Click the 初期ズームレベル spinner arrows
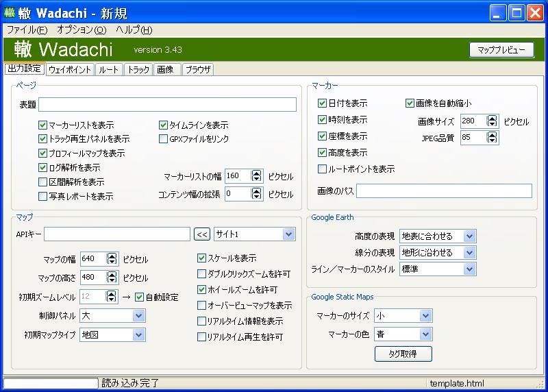 (x=111, y=297)
